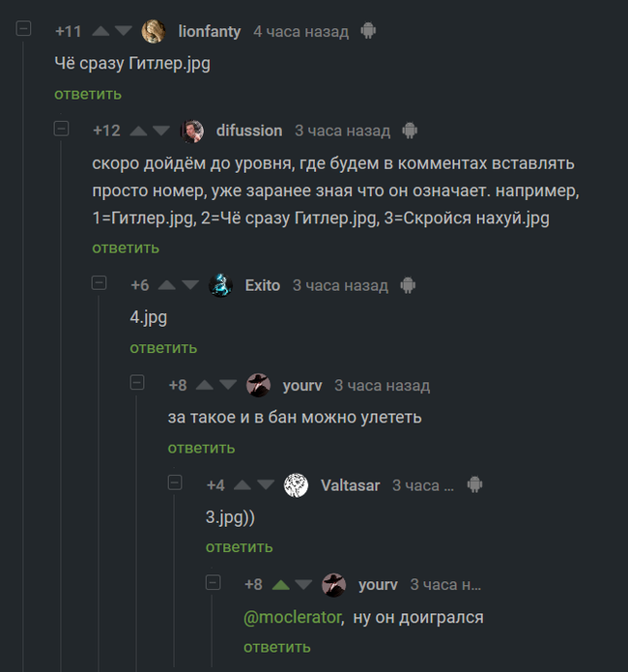Downvote lionfanty's comment

click(124, 31)
